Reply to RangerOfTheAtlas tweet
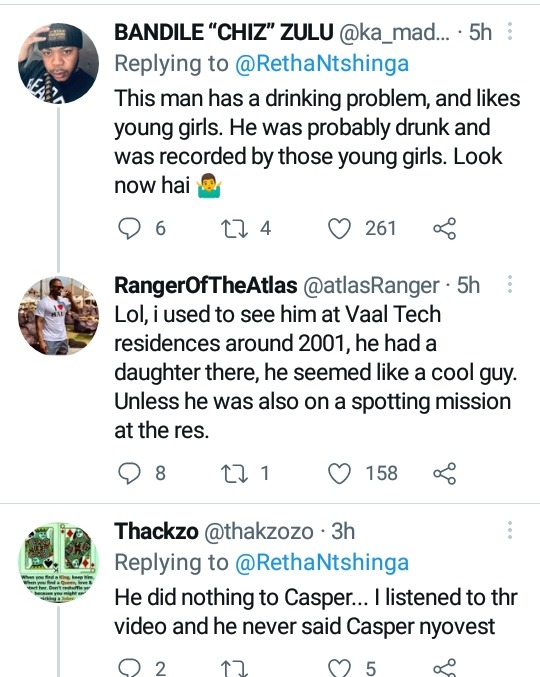Image resolution: width=540 pixels, height=677 pixels. pyautogui.click(x=129, y=473)
